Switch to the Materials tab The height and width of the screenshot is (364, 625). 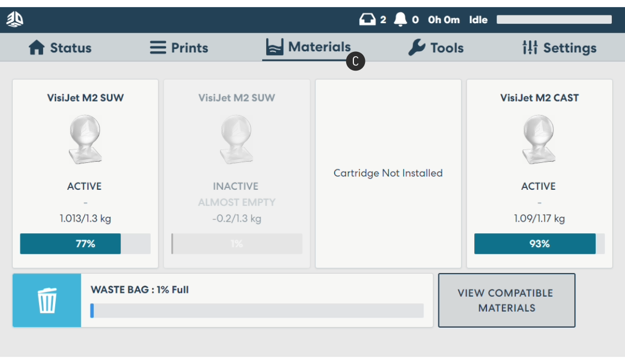[x=308, y=47]
